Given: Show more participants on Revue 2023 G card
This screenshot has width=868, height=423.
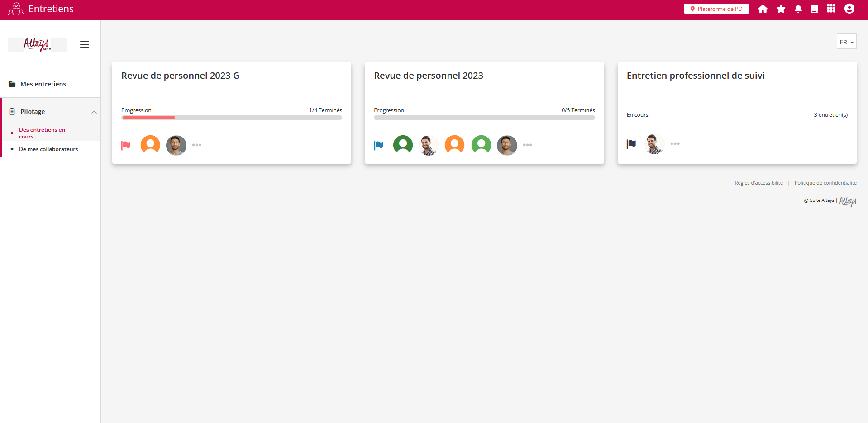Looking at the screenshot, I should (196, 145).
